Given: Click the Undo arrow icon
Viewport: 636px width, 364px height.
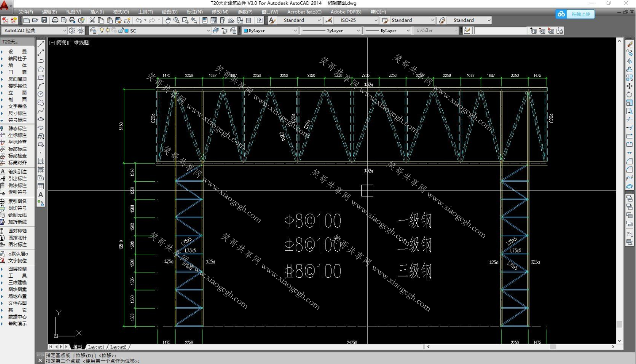Looking at the screenshot, I should (x=138, y=20).
